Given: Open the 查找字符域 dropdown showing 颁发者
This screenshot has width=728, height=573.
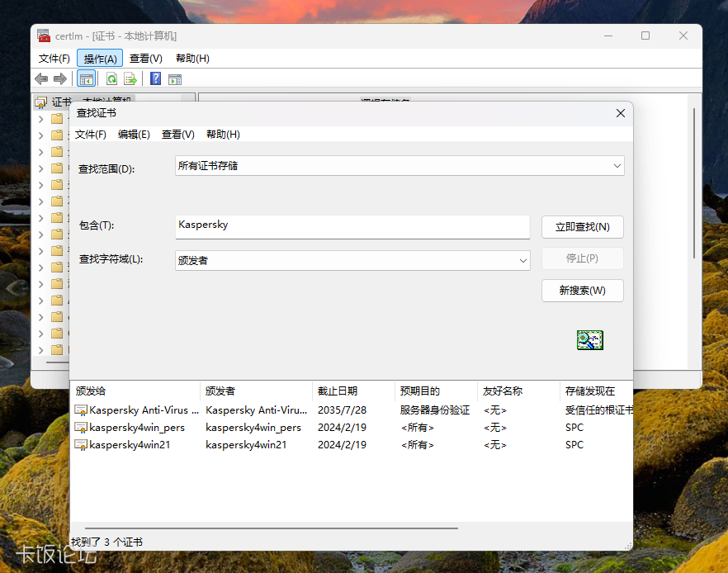Looking at the screenshot, I should [x=352, y=261].
